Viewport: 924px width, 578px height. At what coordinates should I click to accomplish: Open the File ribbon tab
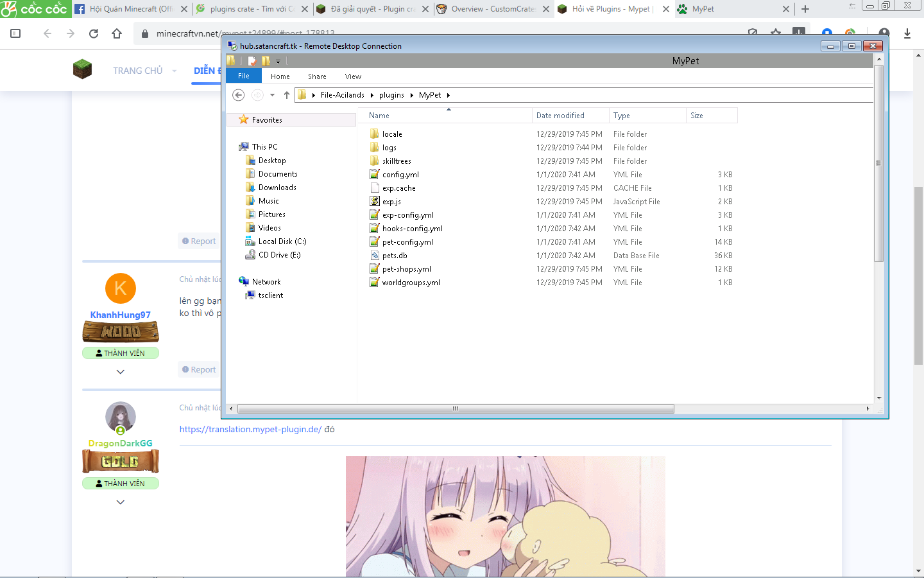pyautogui.click(x=244, y=76)
